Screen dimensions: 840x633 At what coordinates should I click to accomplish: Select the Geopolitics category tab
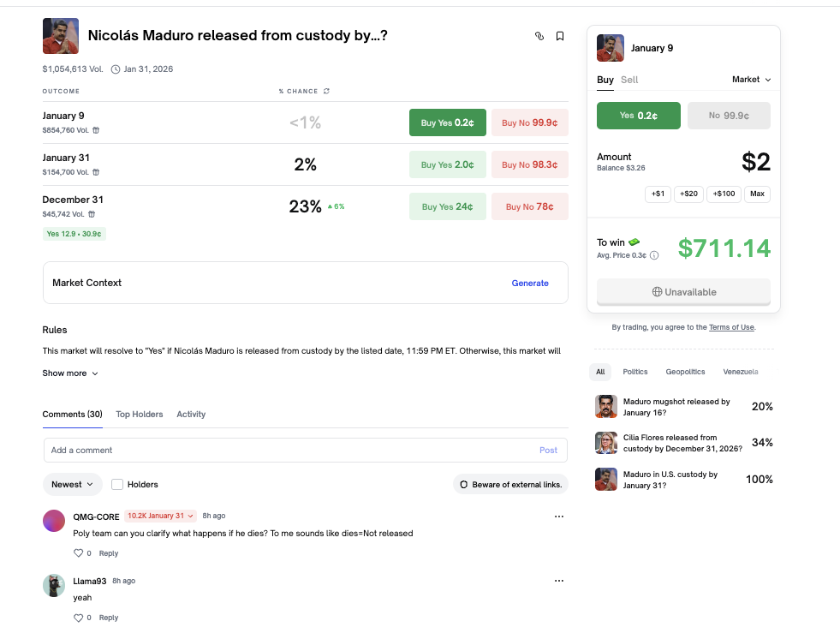[685, 372]
